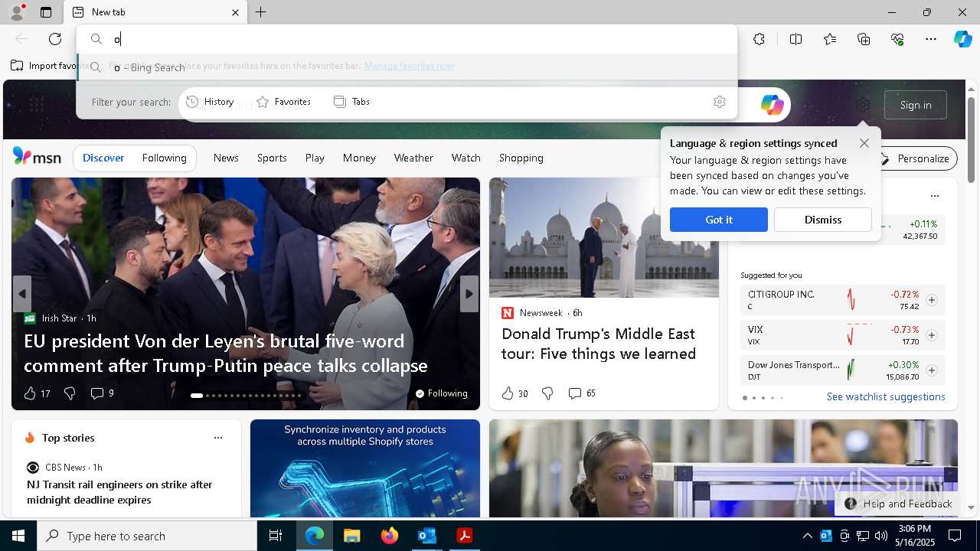The height and width of the screenshot is (551, 980).
Task: Click the browser Back arrow
Action: [x=21, y=39]
